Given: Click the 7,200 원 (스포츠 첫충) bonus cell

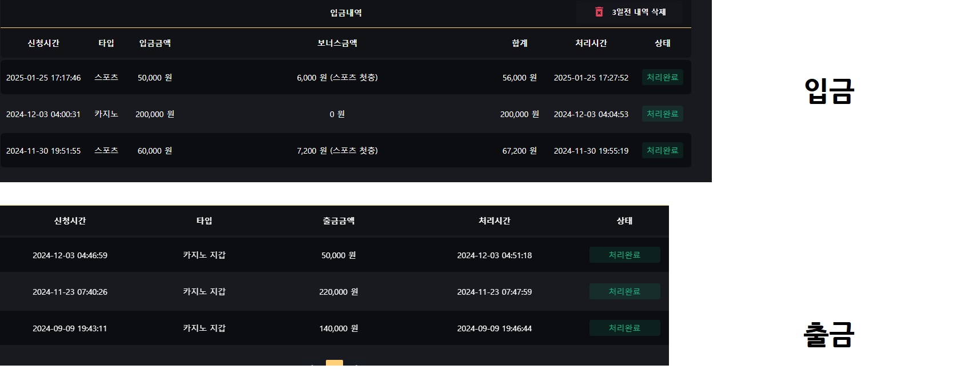Looking at the screenshot, I should 337,151.
